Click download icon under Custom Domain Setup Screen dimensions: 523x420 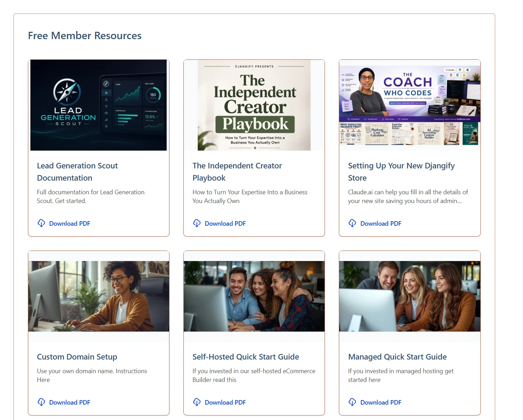[41, 402]
